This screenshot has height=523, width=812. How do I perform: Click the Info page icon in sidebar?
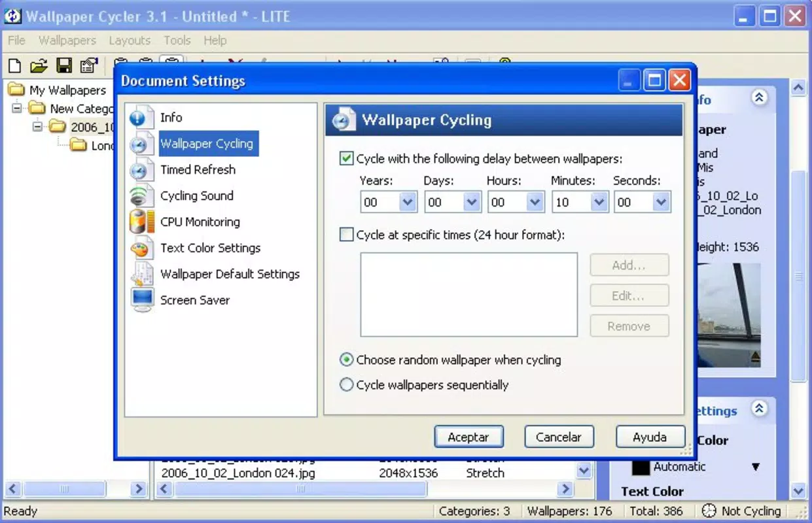[140, 117]
